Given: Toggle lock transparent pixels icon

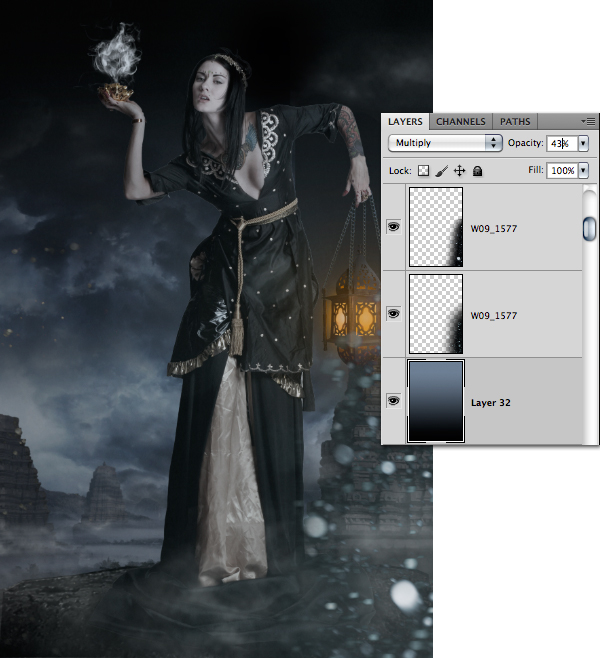Looking at the screenshot, I should tap(423, 171).
